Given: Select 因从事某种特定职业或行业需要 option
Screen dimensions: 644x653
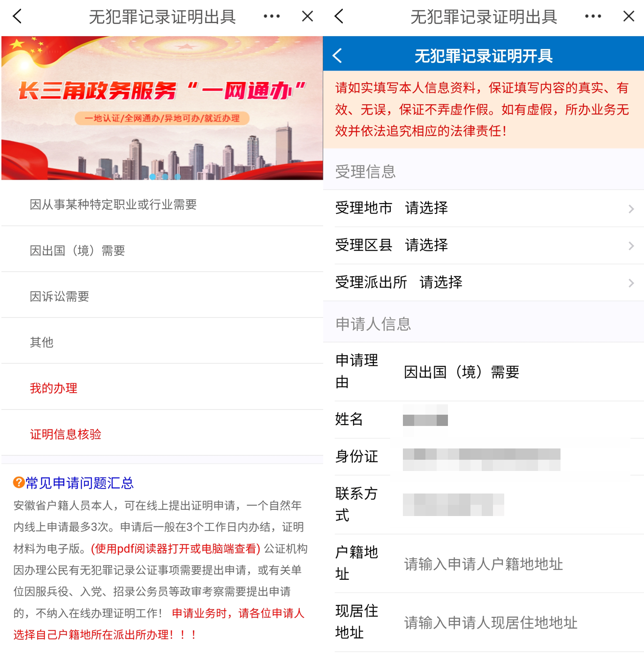Looking at the screenshot, I should click(162, 204).
